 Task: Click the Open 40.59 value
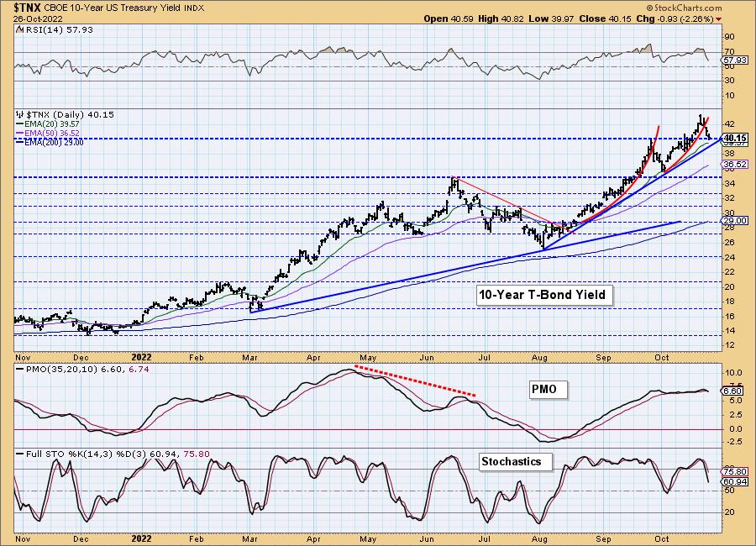click(449, 18)
